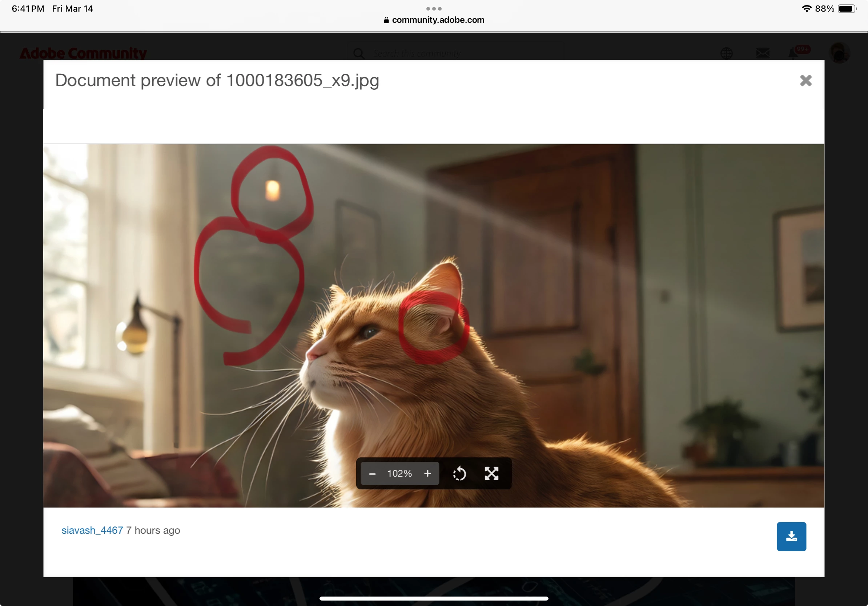Tap the Document preview title text

click(x=217, y=80)
